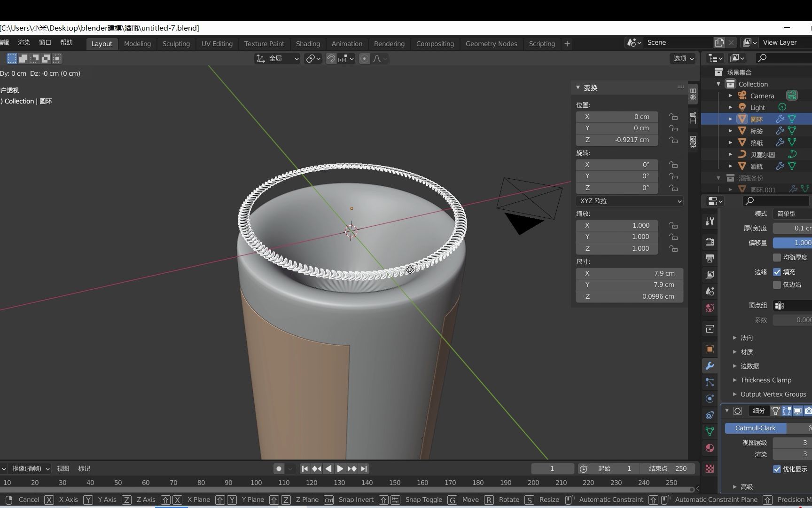Collapse the Collection in the outliner

tap(718, 83)
